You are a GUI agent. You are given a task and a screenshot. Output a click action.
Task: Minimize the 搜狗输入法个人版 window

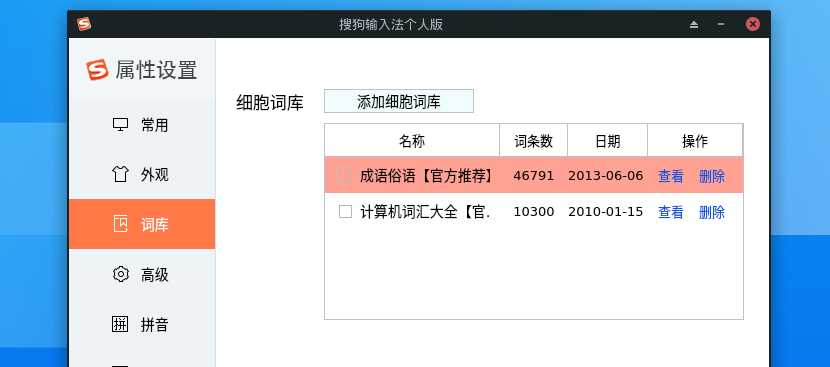tap(721, 24)
